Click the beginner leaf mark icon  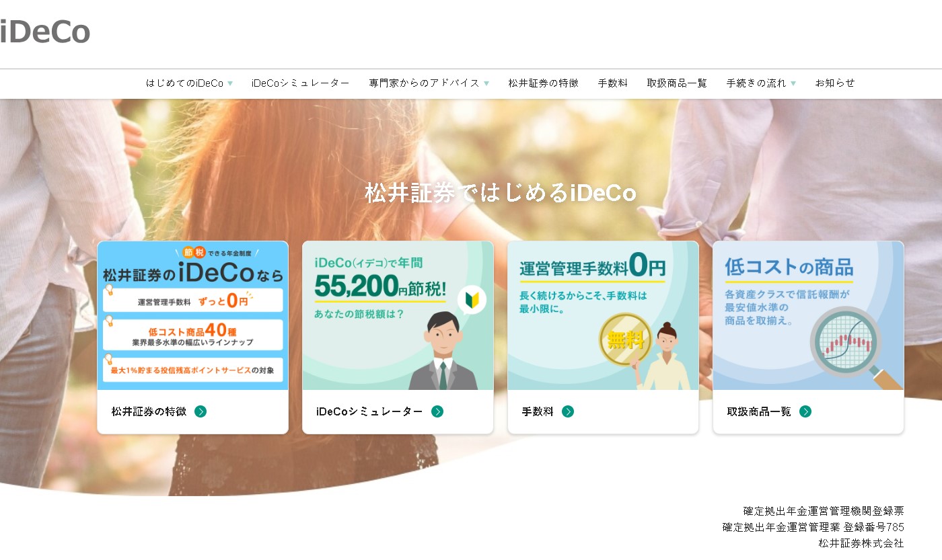[472, 300]
